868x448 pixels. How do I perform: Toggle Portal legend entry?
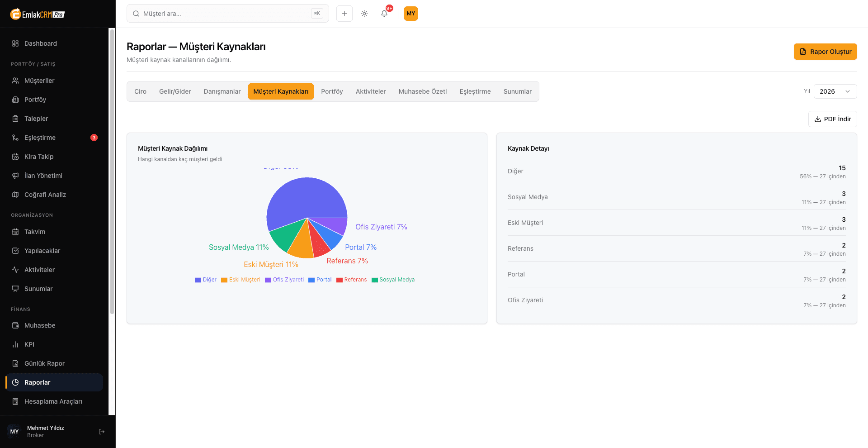320,280
